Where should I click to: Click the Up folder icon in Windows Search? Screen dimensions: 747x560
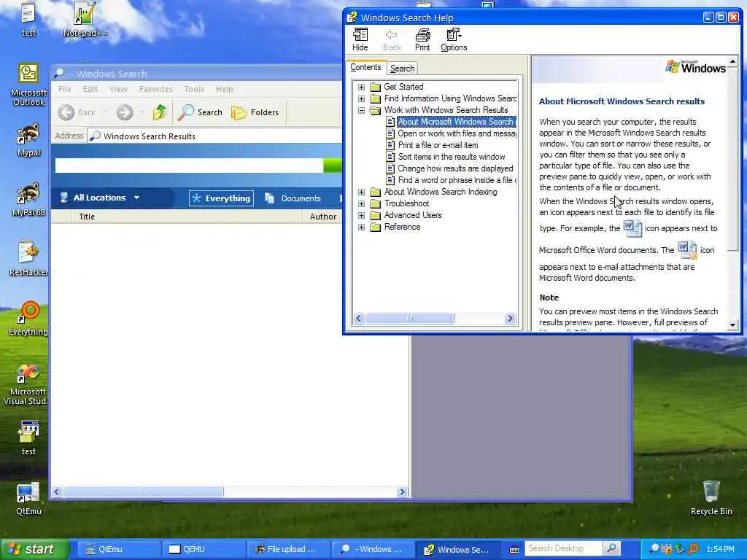click(x=160, y=112)
